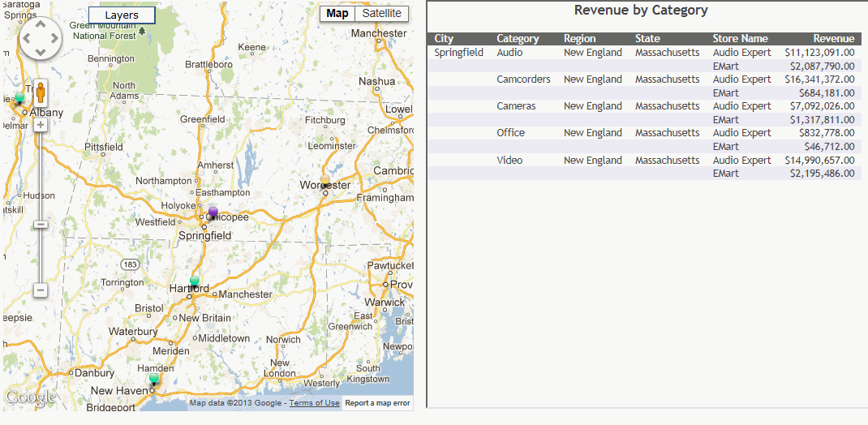The width and height of the screenshot is (868, 425).
Task: Open the Terms of Use link
Action: (x=315, y=403)
